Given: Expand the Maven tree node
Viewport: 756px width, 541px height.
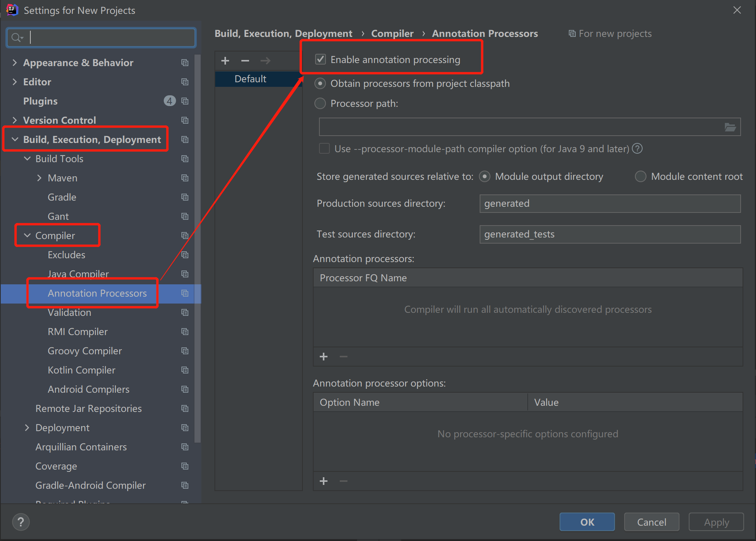Looking at the screenshot, I should click(x=39, y=178).
